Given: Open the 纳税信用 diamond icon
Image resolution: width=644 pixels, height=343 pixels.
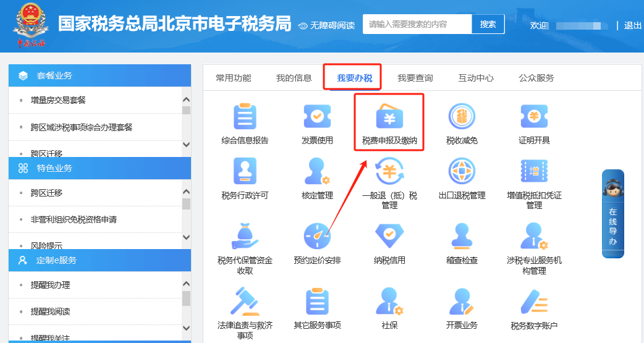Looking at the screenshot, I should pos(389,236).
